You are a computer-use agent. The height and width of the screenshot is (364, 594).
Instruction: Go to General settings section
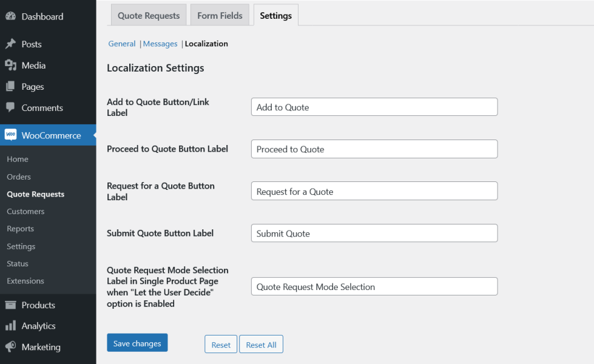(x=122, y=44)
